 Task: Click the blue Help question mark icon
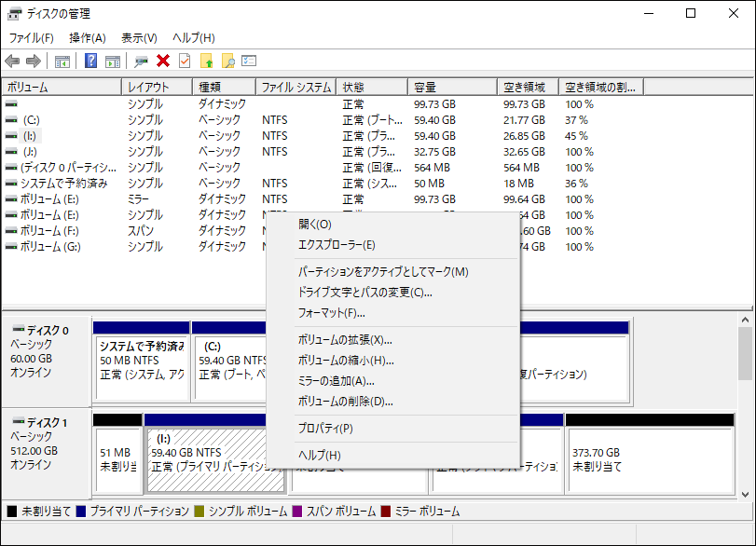[90, 61]
